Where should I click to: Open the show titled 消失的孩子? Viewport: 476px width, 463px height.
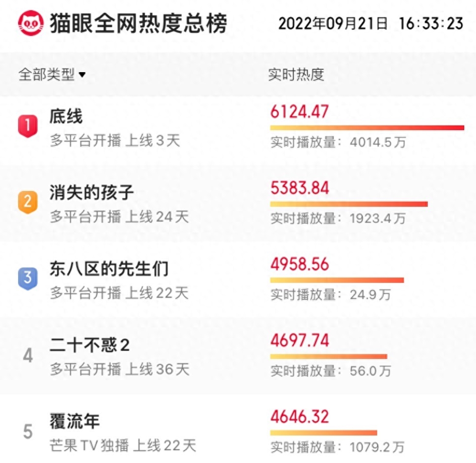(x=91, y=192)
